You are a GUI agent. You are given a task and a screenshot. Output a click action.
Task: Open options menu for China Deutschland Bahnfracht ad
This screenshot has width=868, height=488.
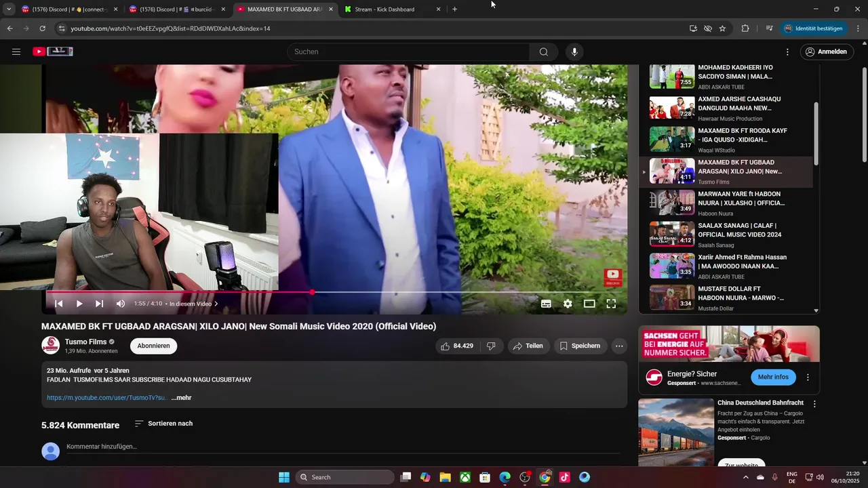[814, 403]
